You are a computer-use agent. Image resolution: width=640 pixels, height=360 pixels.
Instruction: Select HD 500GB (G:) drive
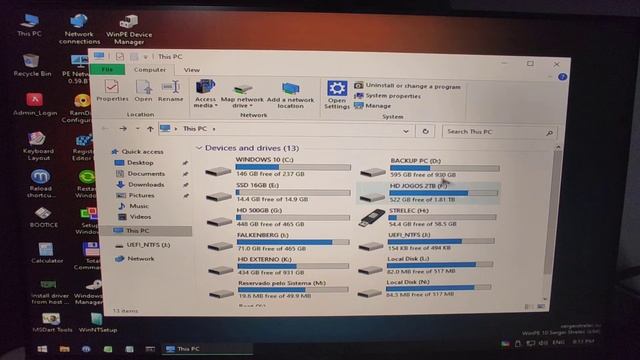(278, 217)
